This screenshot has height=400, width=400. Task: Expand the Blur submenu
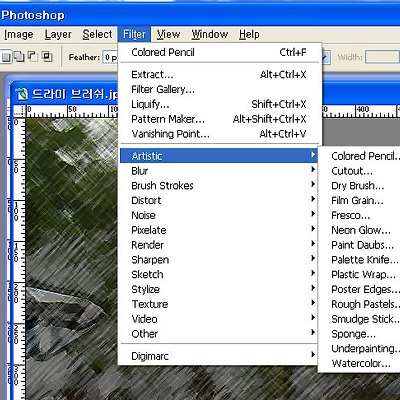[219, 171]
